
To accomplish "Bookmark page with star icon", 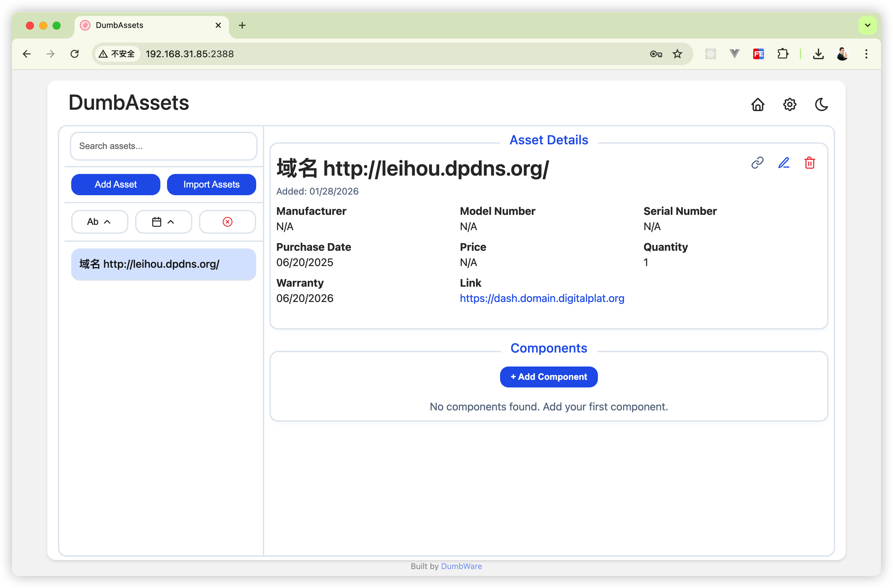I will coord(677,54).
